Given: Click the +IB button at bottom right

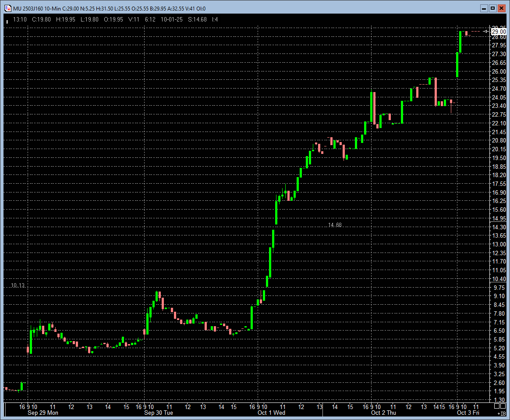Looking at the screenshot, I should point(501,413).
